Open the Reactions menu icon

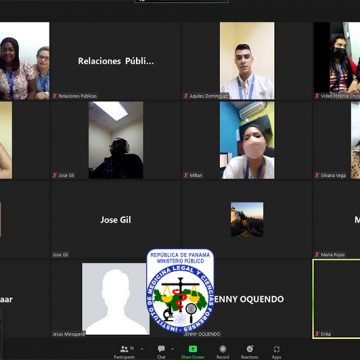[x=250, y=349]
